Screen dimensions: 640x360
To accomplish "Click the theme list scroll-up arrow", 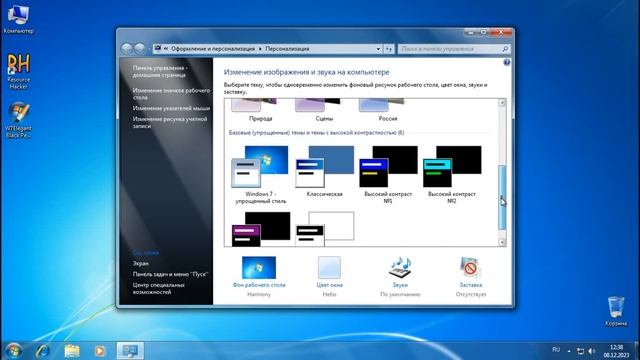I will pyautogui.click(x=502, y=103).
